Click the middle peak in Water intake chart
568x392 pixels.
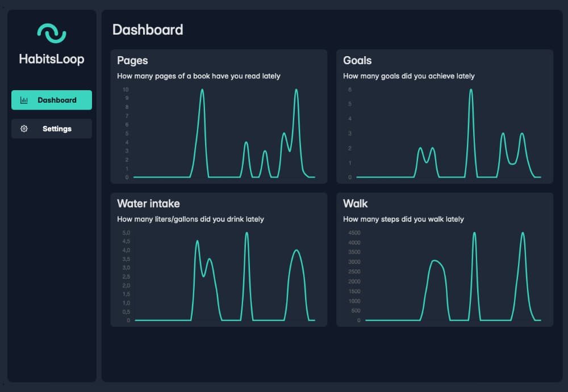point(247,233)
